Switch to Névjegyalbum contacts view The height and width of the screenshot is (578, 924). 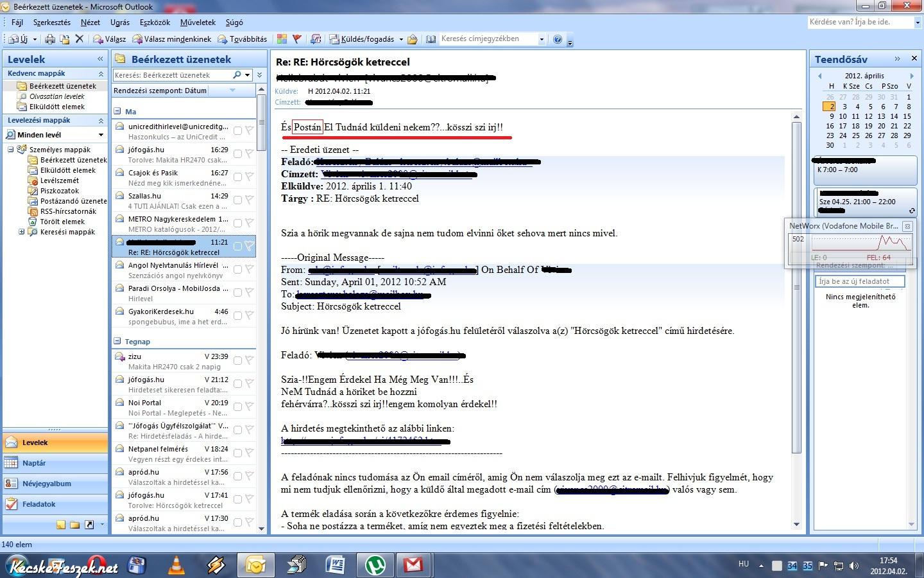click(55, 484)
